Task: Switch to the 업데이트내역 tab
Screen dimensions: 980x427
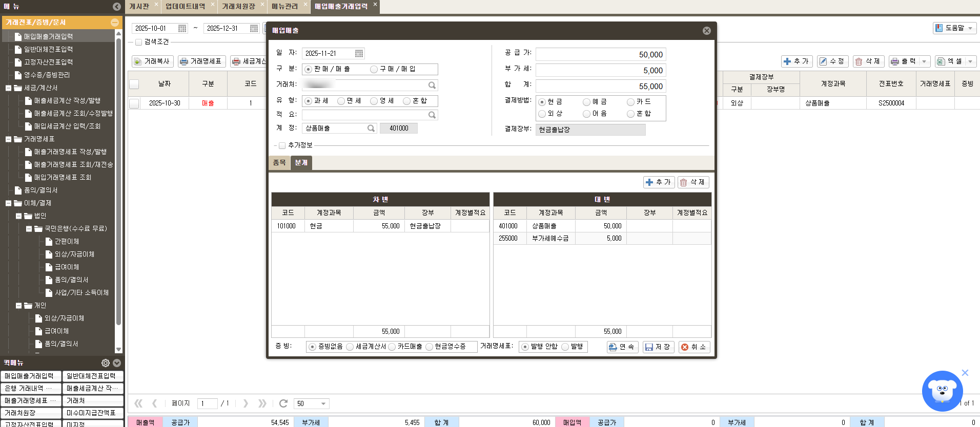Action: point(185,7)
